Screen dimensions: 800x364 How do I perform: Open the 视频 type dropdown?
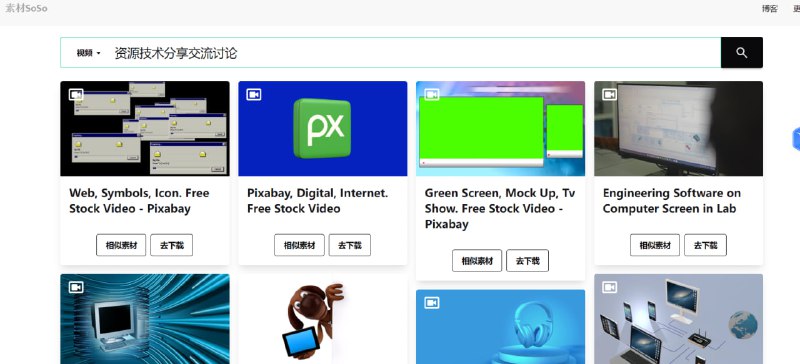88,53
